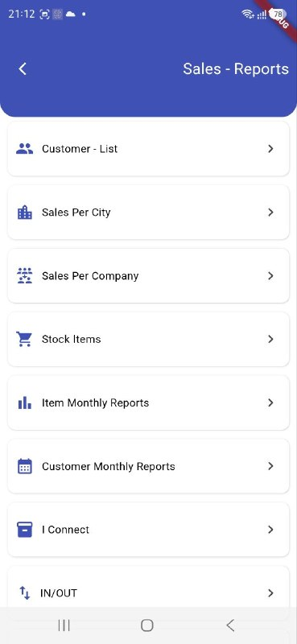Tap the system back button in navigation bar

[230, 625]
